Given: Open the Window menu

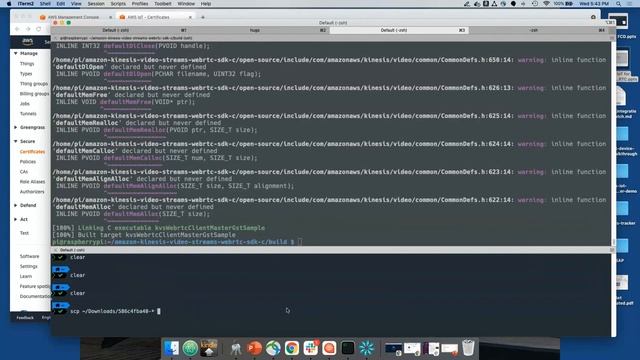Looking at the screenshot, I should 186,4.
